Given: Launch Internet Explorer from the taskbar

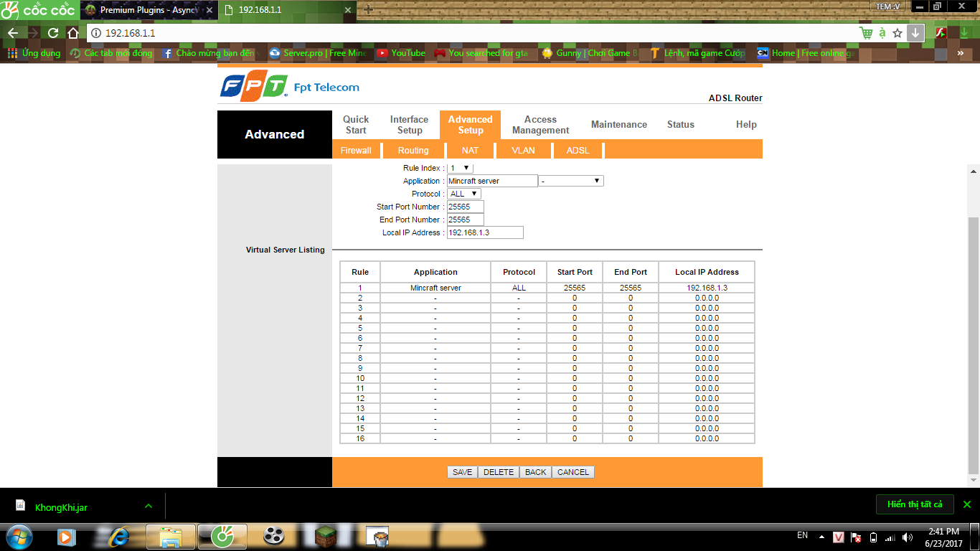Looking at the screenshot, I should (118, 536).
